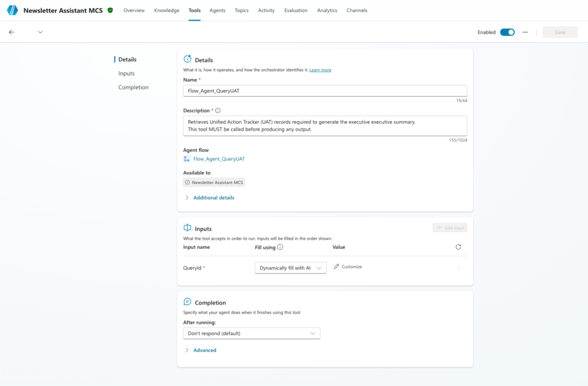Viewport: 588px width, 386px height.
Task: Click into the Name input field
Action: click(x=325, y=91)
